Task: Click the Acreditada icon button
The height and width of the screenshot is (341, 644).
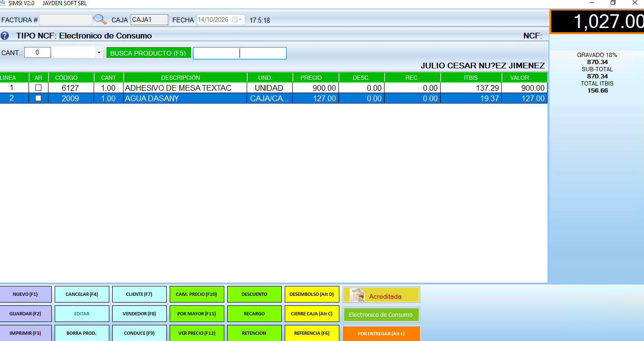Action: (x=381, y=295)
